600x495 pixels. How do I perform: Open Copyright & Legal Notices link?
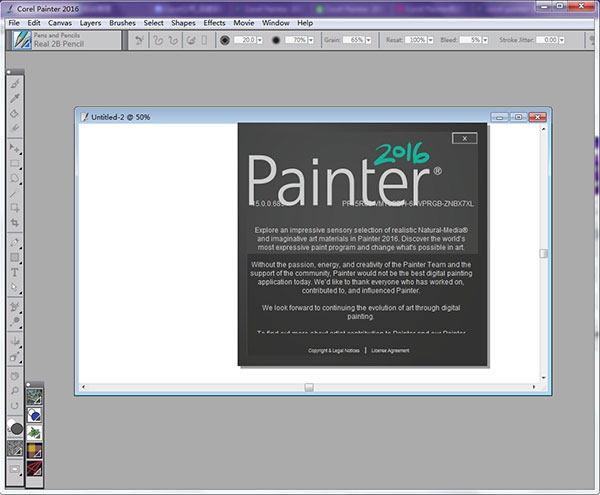tap(334, 350)
